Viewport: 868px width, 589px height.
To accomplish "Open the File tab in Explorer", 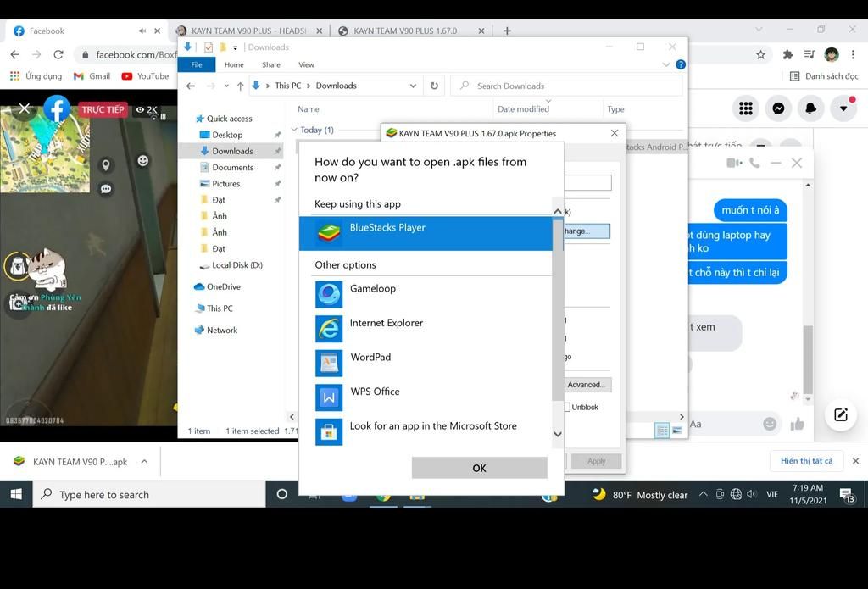I will click(197, 64).
